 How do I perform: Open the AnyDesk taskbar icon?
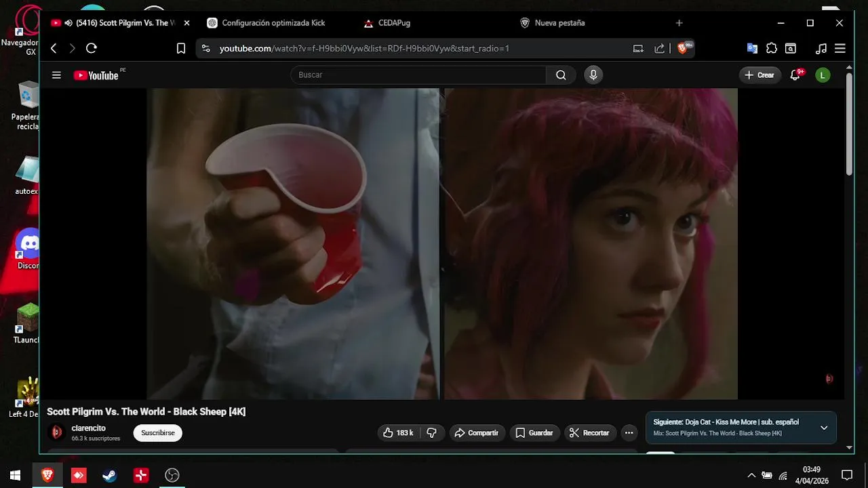(x=78, y=475)
